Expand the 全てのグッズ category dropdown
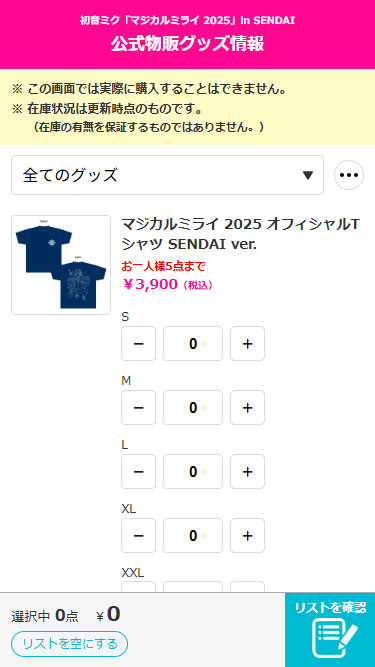Screen dimensions: 375x667 168,175
